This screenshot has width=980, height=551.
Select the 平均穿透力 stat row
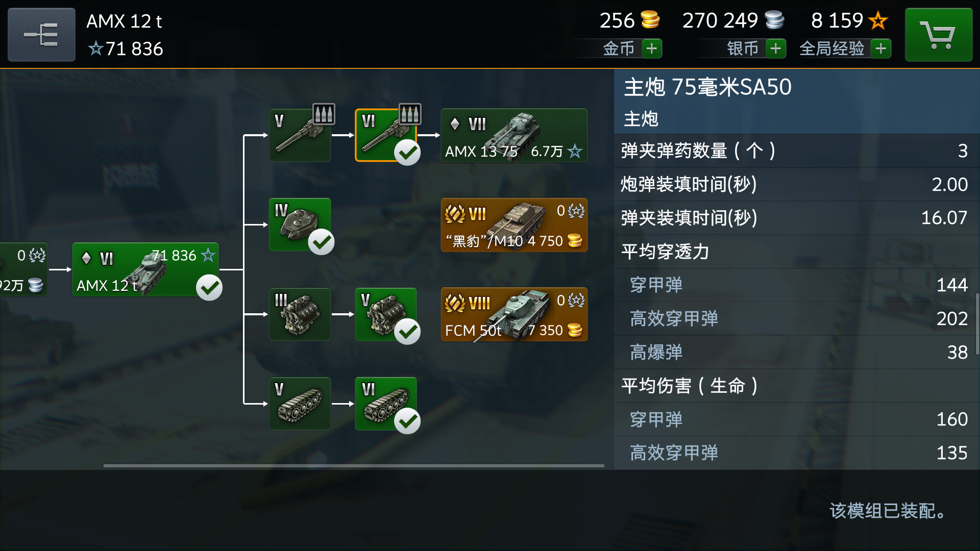click(797, 252)
